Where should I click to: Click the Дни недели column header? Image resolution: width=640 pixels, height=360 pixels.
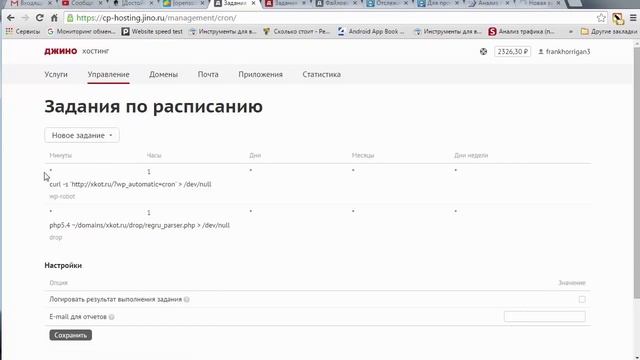coord(471,156)
